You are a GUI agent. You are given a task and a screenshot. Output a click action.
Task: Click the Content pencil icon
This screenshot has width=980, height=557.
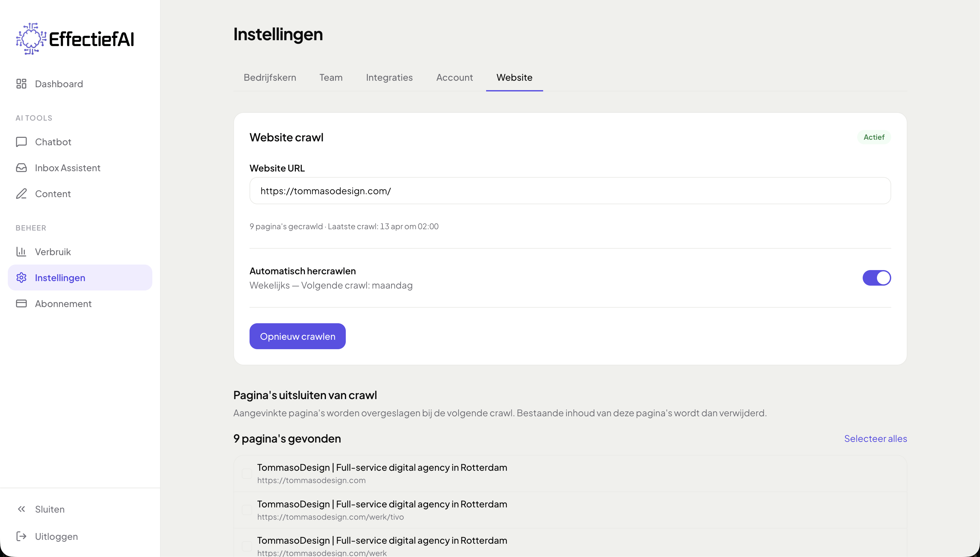point(21,194)
